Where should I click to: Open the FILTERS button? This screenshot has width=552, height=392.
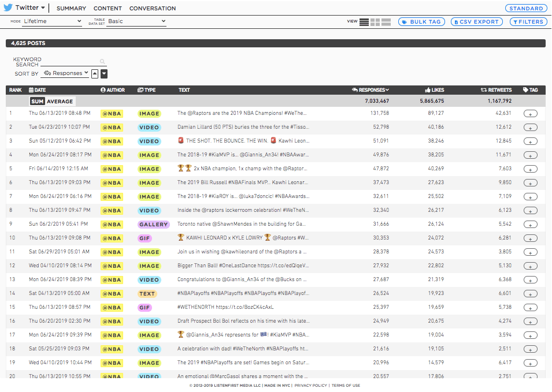528,22
